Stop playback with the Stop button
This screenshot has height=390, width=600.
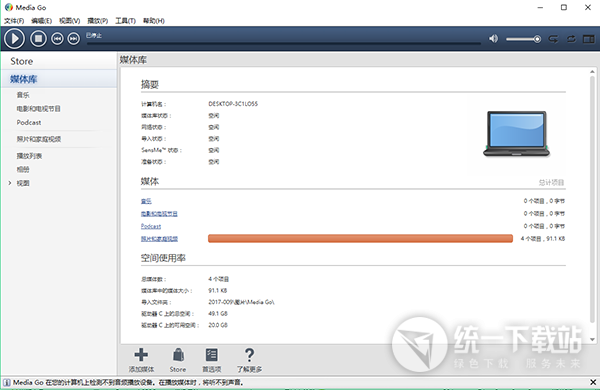click(x=38, y=39)
